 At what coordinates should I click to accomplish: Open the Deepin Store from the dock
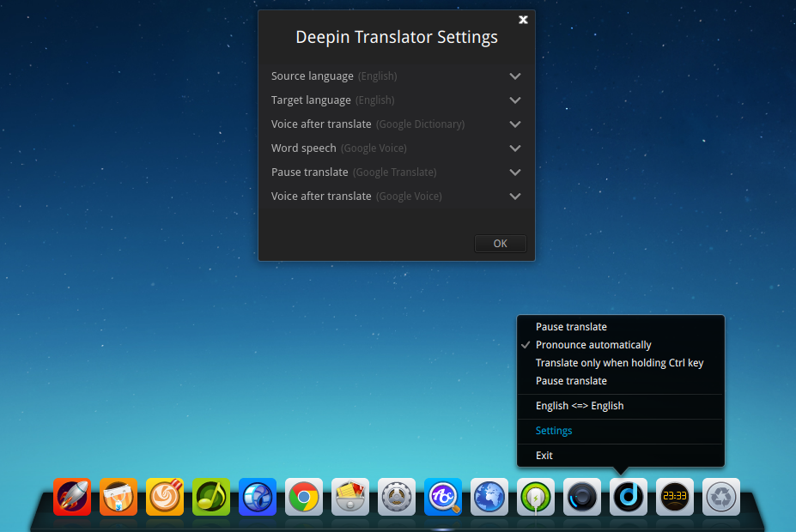(118, 497)
